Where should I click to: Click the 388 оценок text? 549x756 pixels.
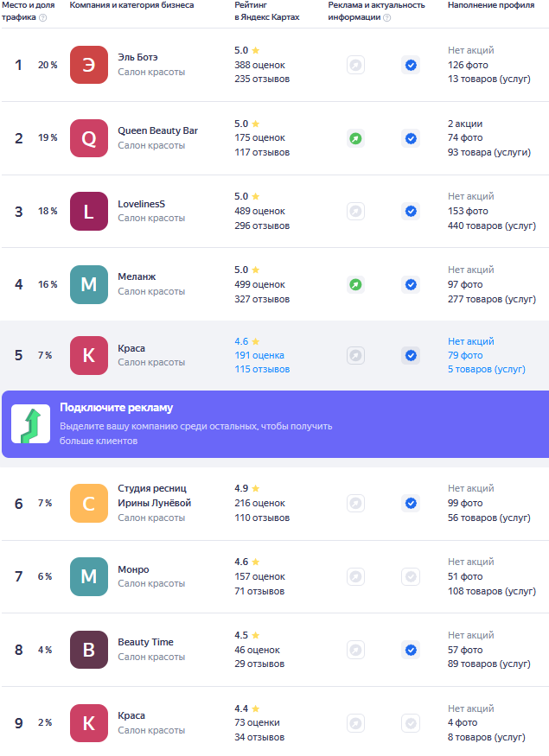[x=259, y=65]
